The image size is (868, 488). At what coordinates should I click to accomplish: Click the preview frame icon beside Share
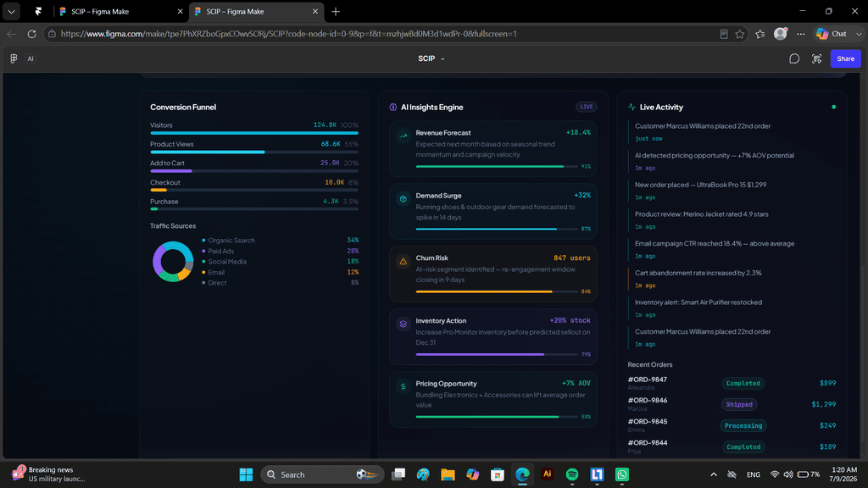click(816, 58)
